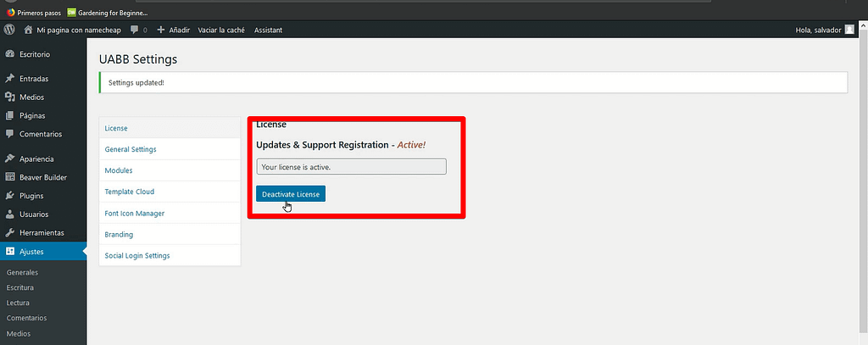Viewport: 868px width, 345px height.
Task: Click Vaciar la caché in admin bar
Action: point(221,30)
